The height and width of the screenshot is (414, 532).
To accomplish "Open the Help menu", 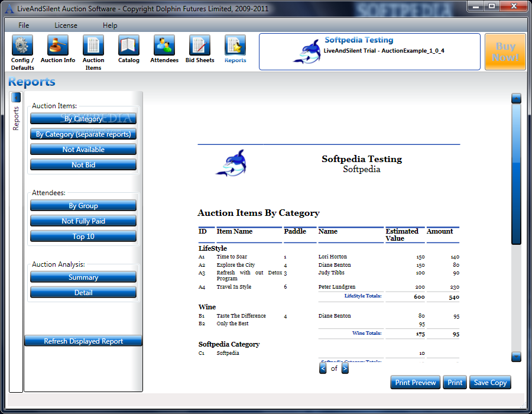I will pyautogui.click(x=110, y=25).
